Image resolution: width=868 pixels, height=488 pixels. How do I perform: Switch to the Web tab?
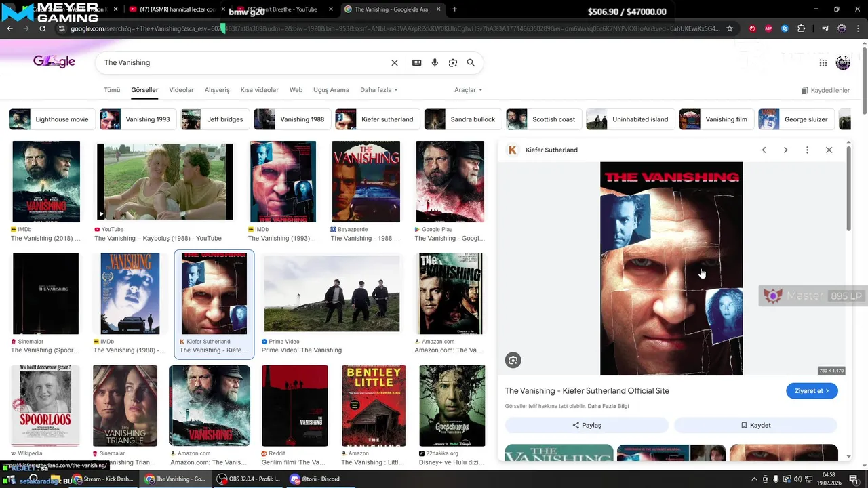296,90
